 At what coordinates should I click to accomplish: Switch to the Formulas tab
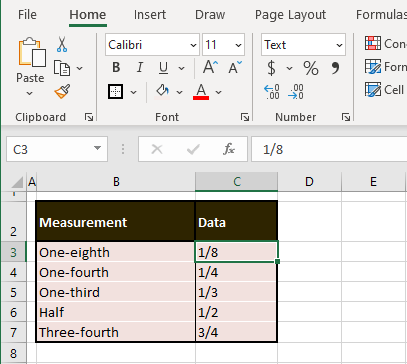click(381, 15)
